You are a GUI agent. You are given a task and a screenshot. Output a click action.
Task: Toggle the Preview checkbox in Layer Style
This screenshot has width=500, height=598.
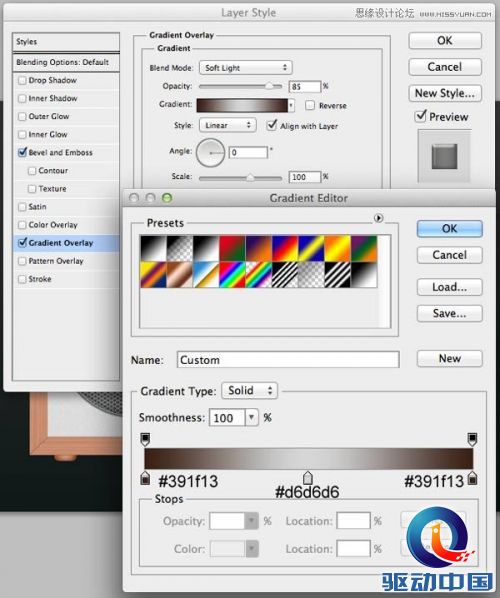pos(420,116)
